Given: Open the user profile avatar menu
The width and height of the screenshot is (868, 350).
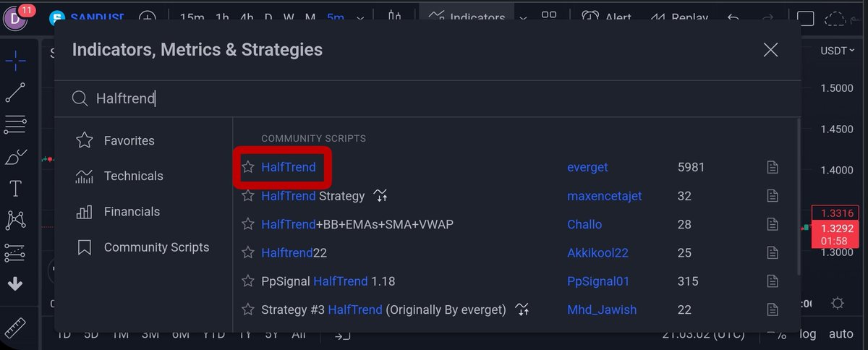Looking at the screenshot, I should [x=15, y=17].
